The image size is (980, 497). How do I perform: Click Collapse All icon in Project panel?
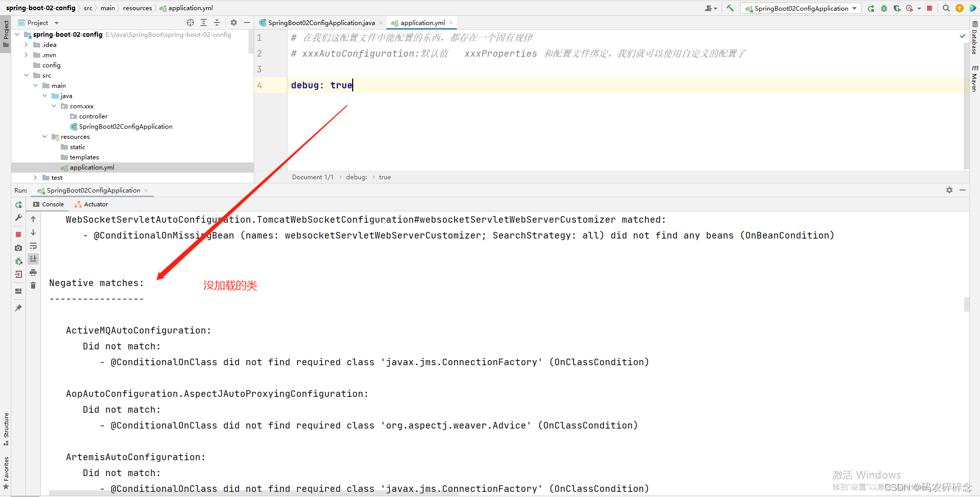(217, 22)
